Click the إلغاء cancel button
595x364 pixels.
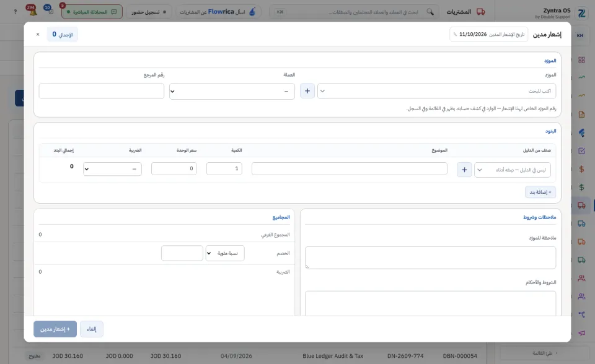tap(92, 329)
